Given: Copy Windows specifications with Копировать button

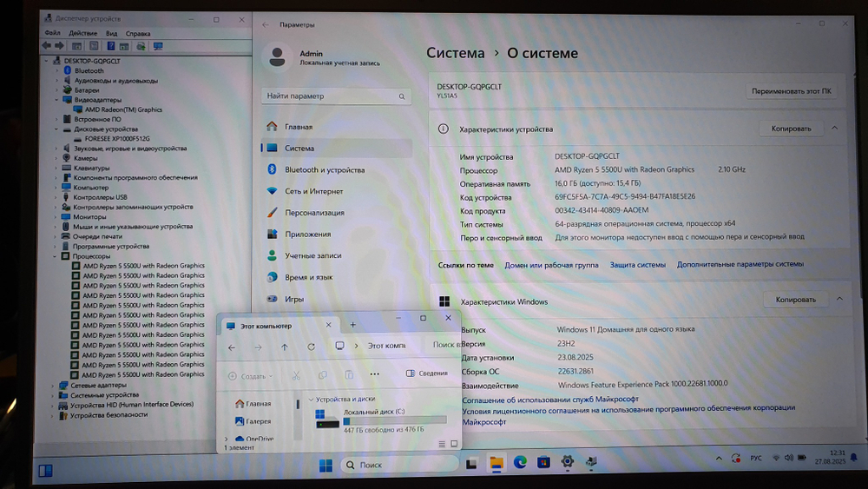Looking at the screenshot, I should (795, 300).
